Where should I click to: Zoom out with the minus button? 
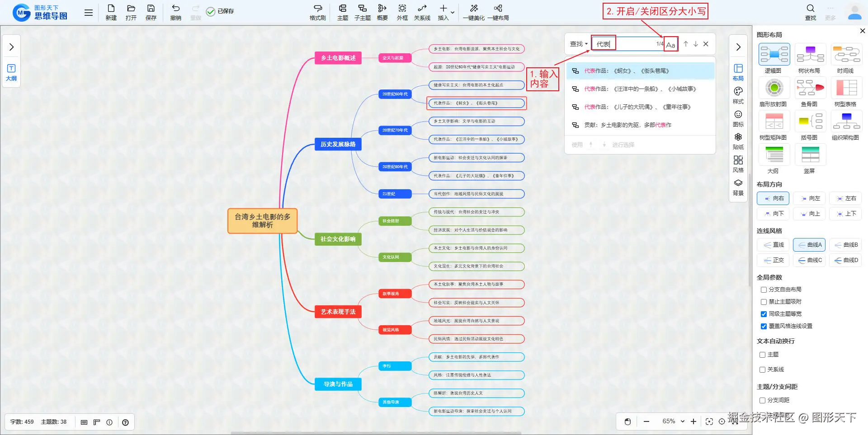(646, 421)
